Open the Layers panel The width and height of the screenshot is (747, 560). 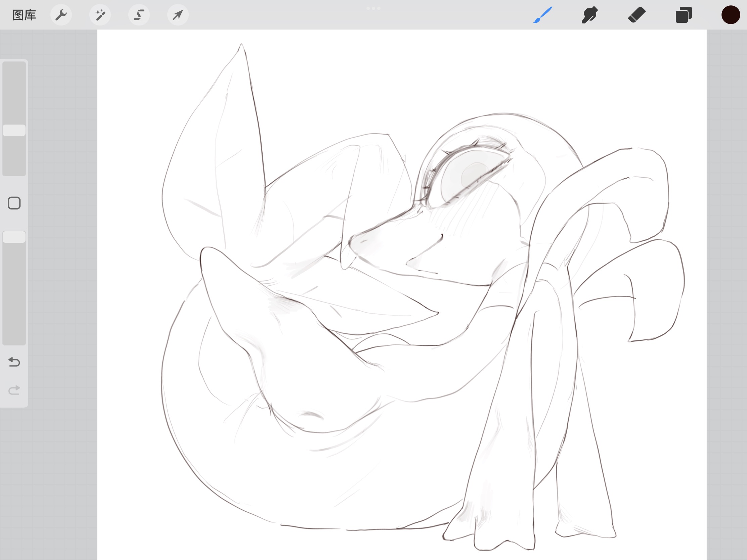[684, 15]
